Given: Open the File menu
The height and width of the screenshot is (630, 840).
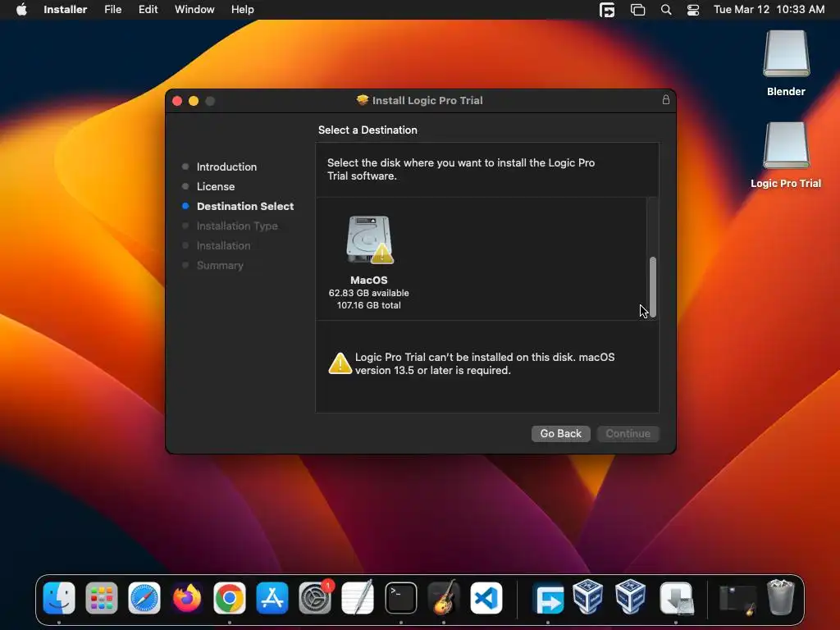Looking at the screenshot, I should (112, 10).
